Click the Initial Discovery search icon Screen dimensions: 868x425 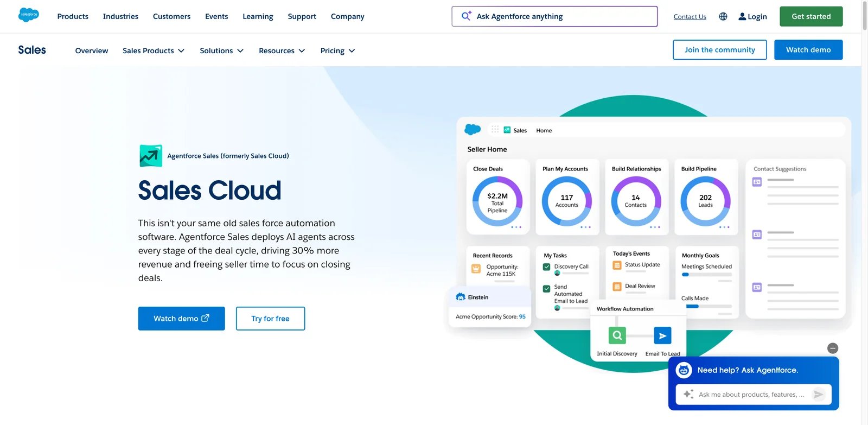click(x=617, y=335)
